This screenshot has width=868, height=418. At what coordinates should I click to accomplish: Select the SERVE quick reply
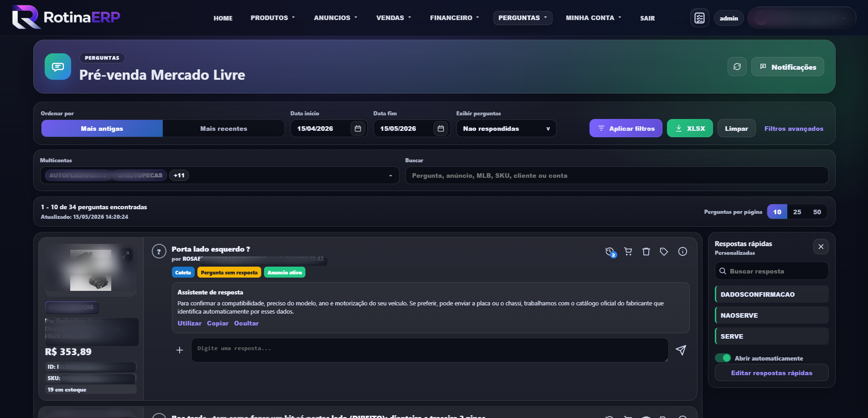772,336
